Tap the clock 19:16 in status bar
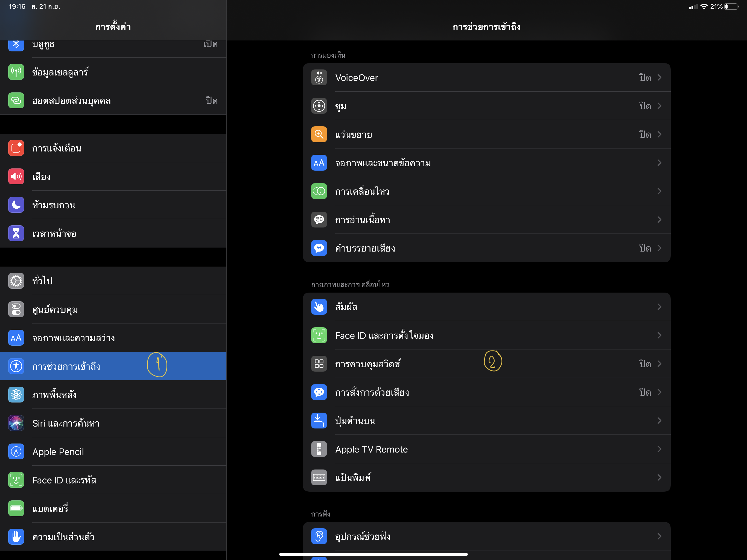Viewport: 747px width, 560px height. (x=17, y=7)
